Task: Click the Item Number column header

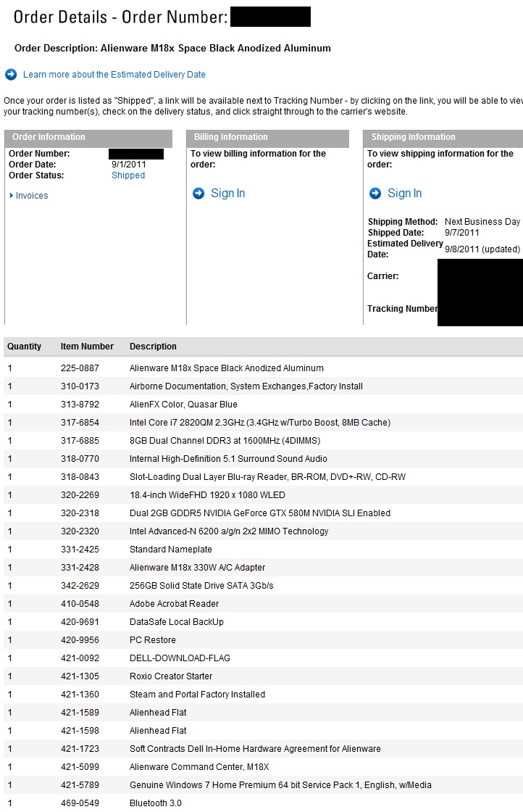Action: click(x=87, y=347)
